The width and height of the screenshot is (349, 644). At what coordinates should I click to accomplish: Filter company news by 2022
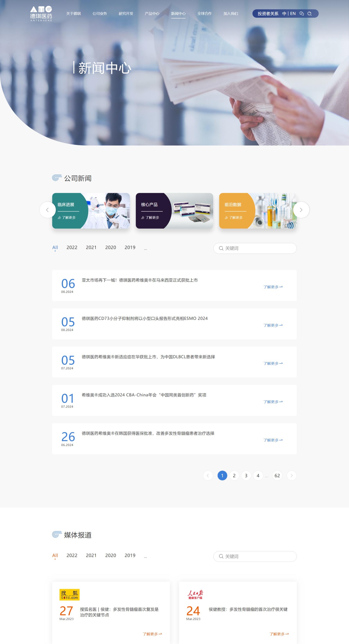pyautogui.click(x=72, y=247)
